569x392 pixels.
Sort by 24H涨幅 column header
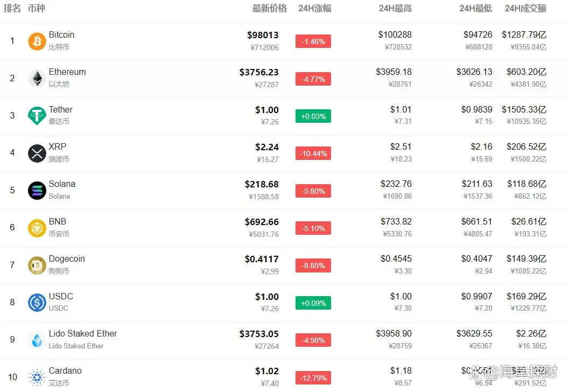coord(315,8)
